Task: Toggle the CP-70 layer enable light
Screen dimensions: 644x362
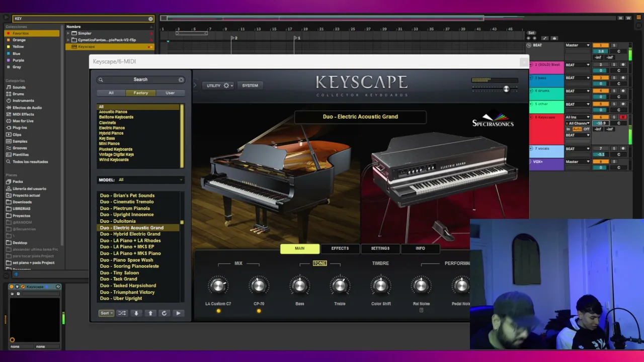Action: 259,311
